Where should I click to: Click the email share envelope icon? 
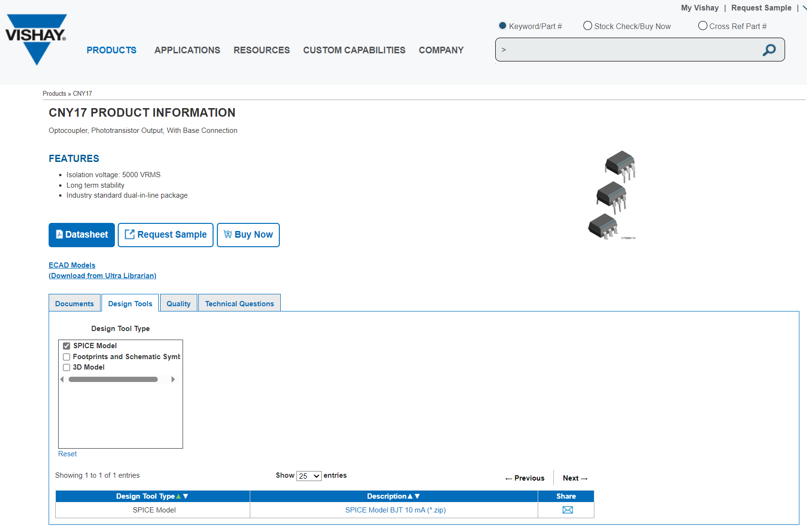tap(567, 510)
